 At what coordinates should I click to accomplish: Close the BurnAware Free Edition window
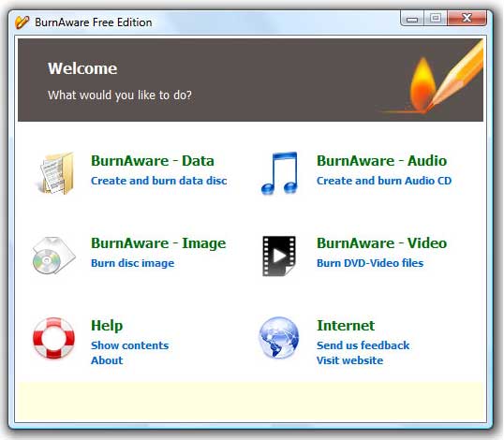point(467,18)
